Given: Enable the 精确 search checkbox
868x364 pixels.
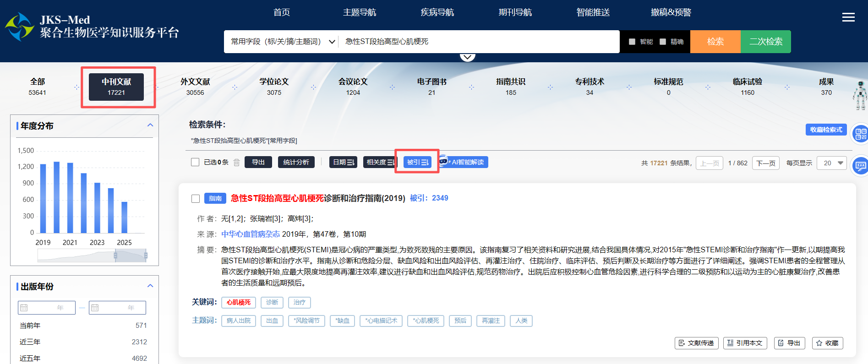Looking at the screenshot, I should (x=663, y=42).
